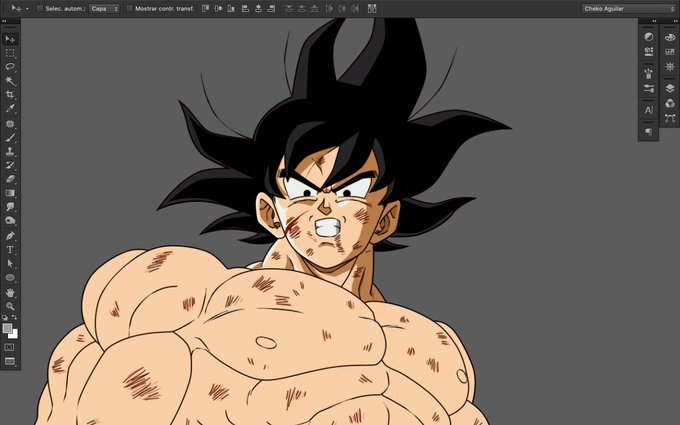Select the Crop tool
680x425 pixels.
click(10, 95)
